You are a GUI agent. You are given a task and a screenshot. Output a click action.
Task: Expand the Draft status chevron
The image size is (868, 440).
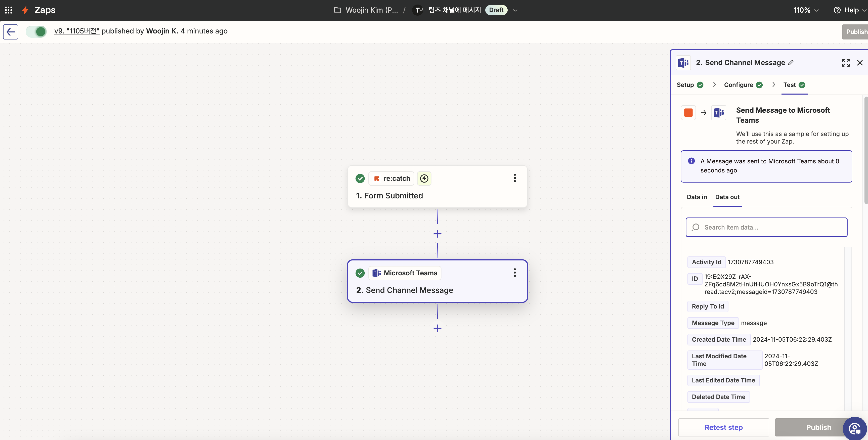pyautogui.click(x=515, y=10)
